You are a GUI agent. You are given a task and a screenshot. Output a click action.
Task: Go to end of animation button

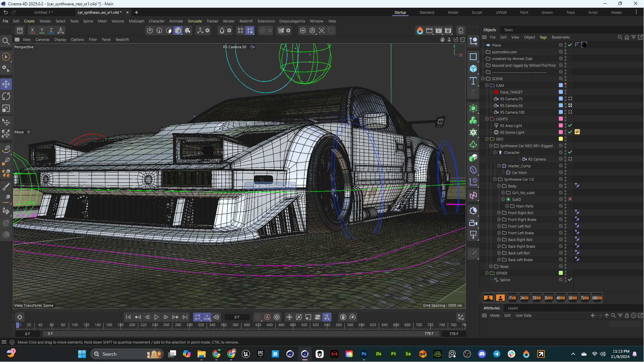[x=185, y=317]
